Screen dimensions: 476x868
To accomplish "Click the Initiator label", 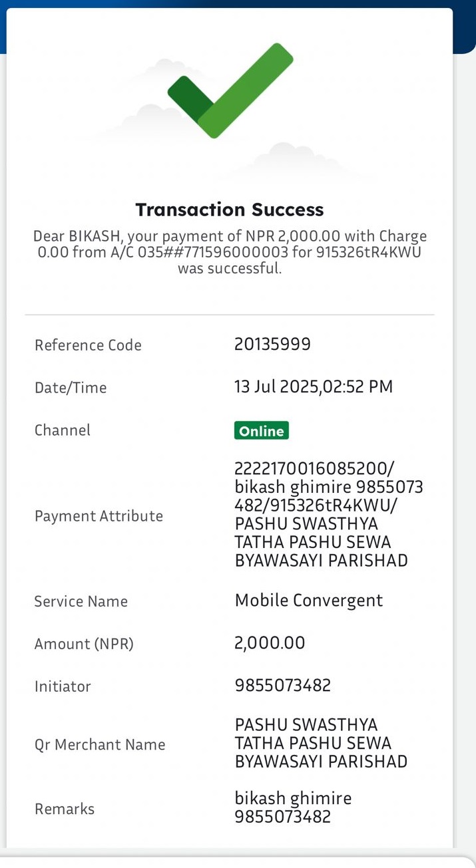I will (63, 686).
